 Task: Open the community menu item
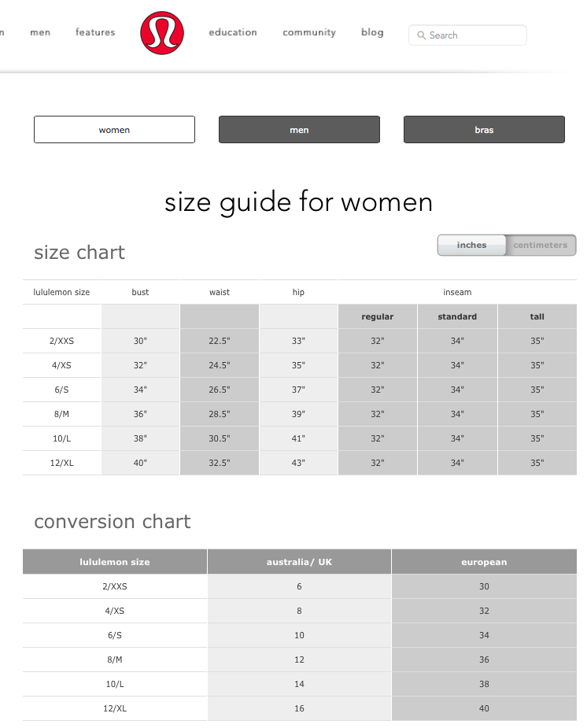309,32
